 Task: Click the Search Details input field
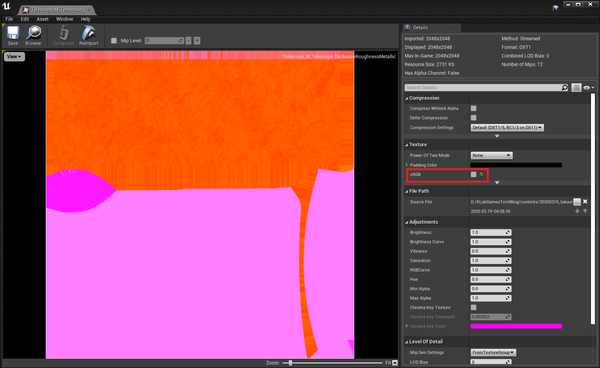coord(483,88)
